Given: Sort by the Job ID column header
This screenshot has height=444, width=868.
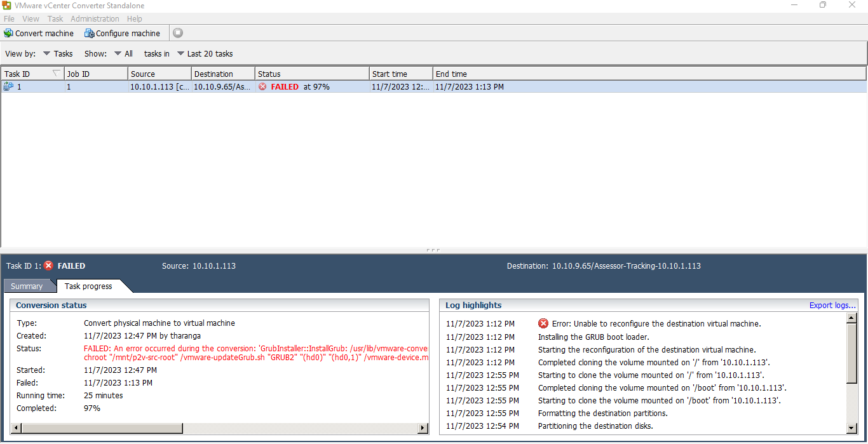Looking at the screenshot, I should coord(96,74).
